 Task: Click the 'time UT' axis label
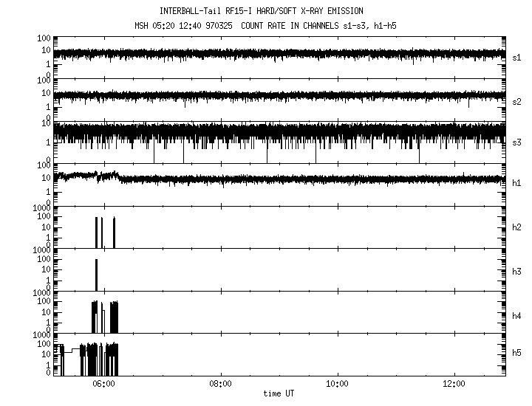pyautogui.click(x=279, y=394)
